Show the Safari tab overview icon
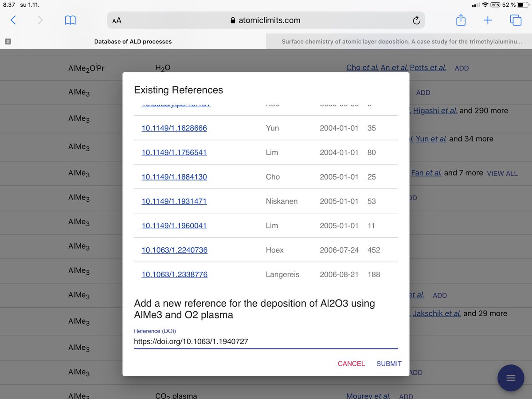Screen dimensions: 532x399 (516, 20)
